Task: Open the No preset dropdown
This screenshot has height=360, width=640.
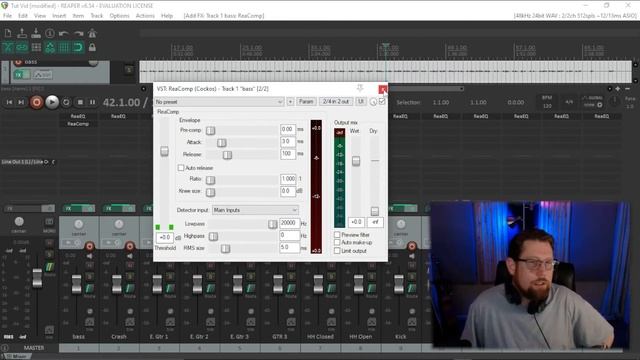Action: [x=219, y=102]
